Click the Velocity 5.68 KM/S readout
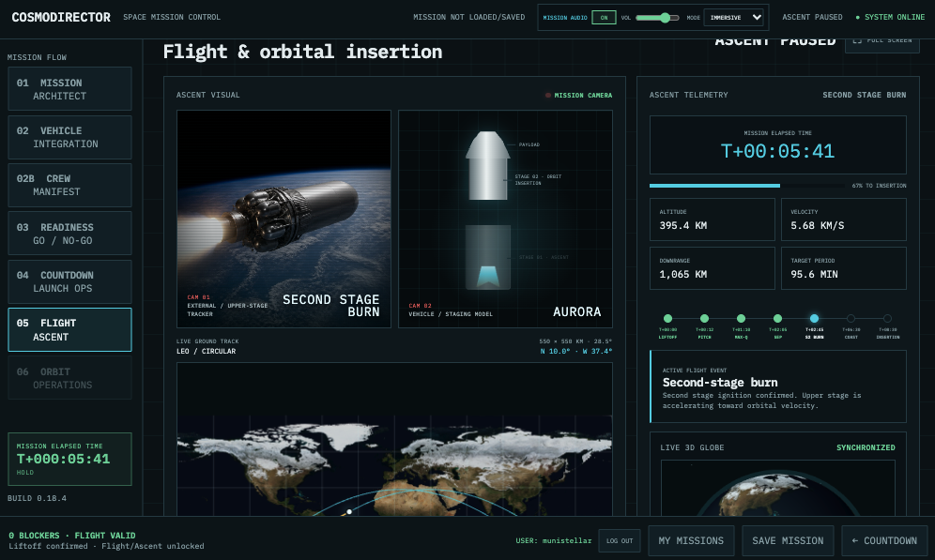Viewport: 935px width, 560px height. [844, 219]
